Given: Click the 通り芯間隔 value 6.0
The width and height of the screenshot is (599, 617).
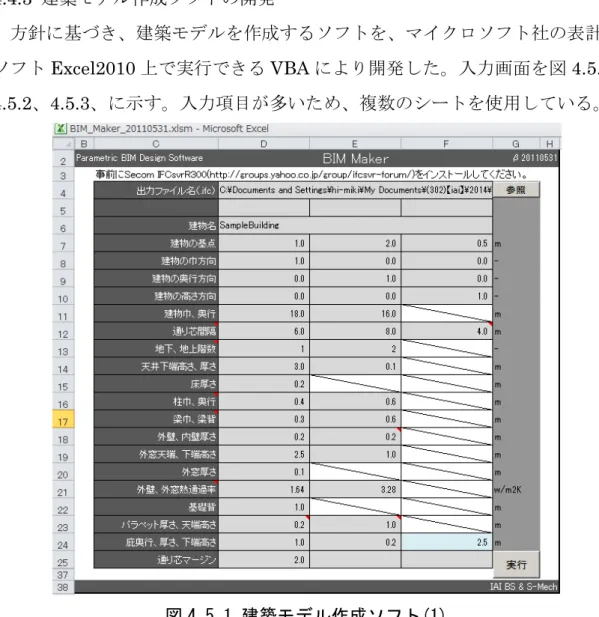Looking at the screenshot, I should (264, 331).
